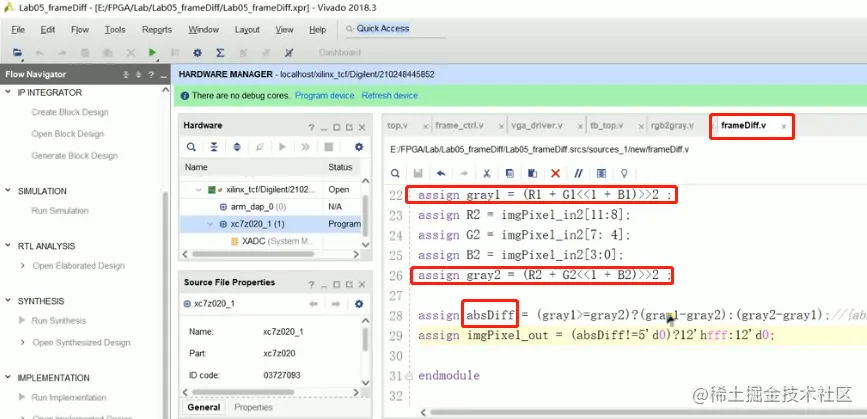Minimize the Flow Navigator panel

pyautogui.click(x=163, y=75)
